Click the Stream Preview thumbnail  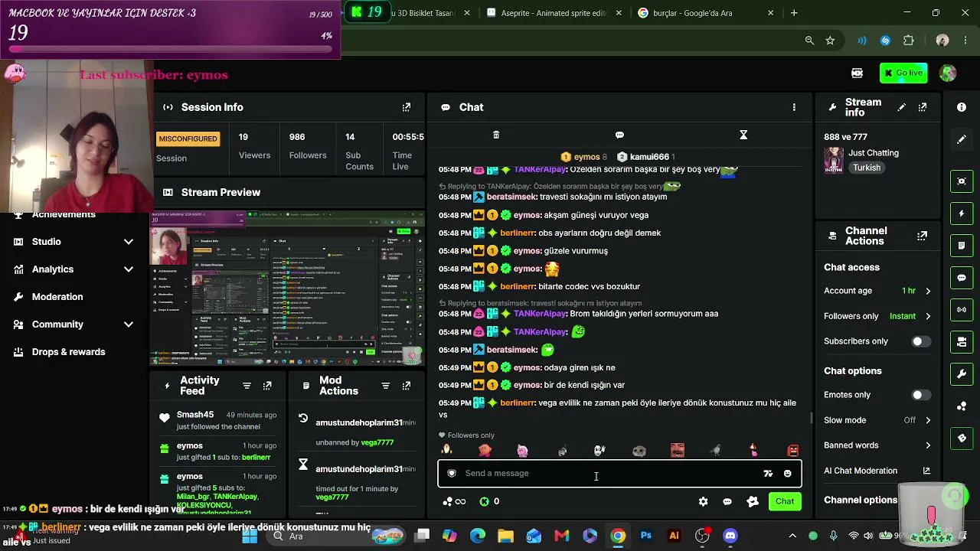287,288
